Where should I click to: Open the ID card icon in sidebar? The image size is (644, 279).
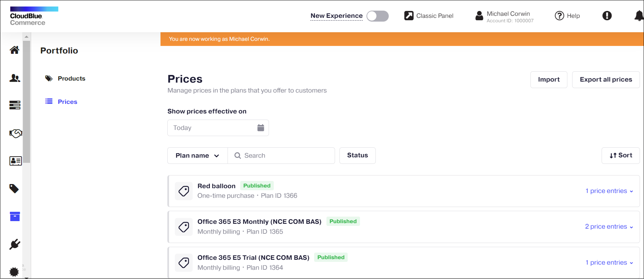coord(15,161)
